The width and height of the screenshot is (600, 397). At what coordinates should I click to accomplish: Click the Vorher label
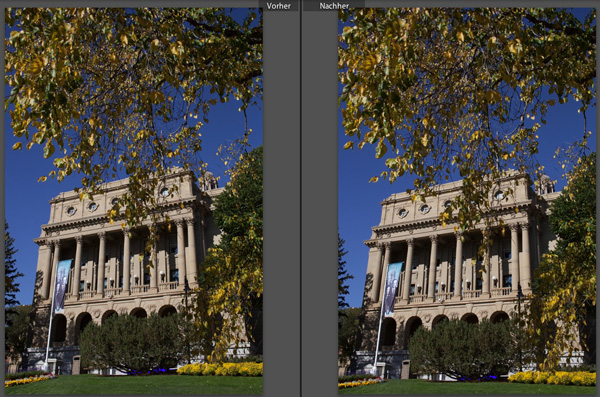point(279,6)
